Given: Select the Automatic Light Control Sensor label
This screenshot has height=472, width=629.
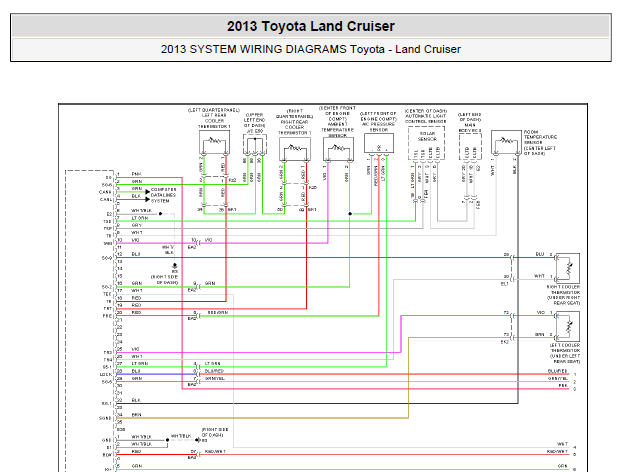Looking at the screenshot, I should [x=426, y=116].
